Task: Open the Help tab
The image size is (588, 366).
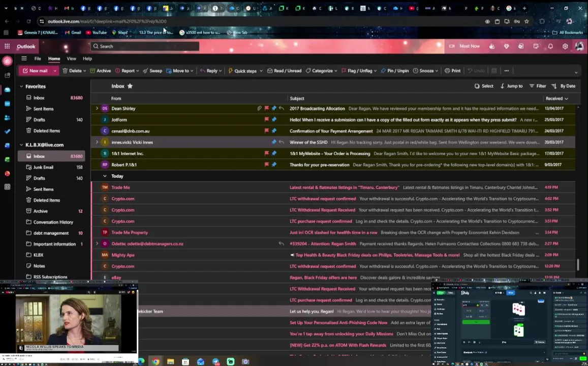Action: [x=87, y=58]
